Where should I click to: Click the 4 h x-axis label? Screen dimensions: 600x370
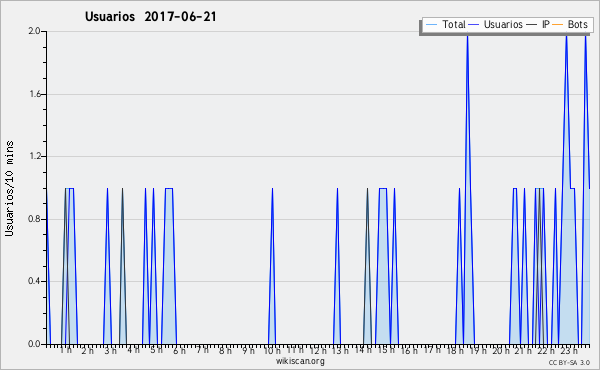134,350
